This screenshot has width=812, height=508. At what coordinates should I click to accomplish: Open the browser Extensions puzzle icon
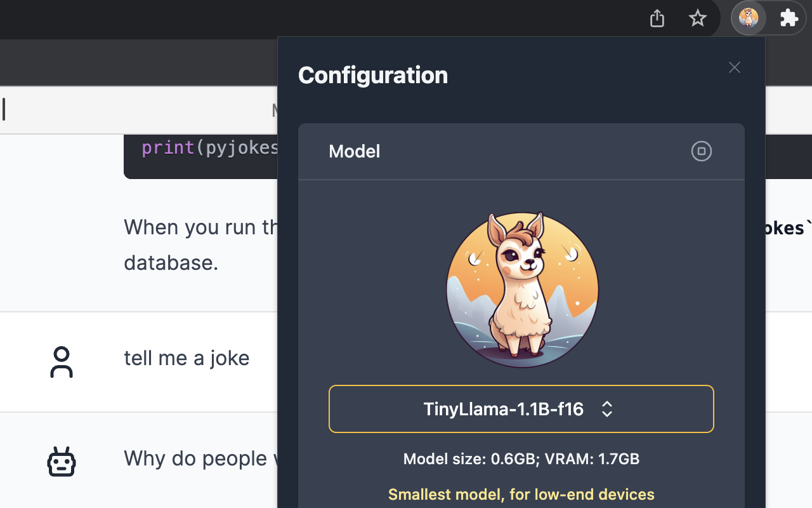[789, 18]
